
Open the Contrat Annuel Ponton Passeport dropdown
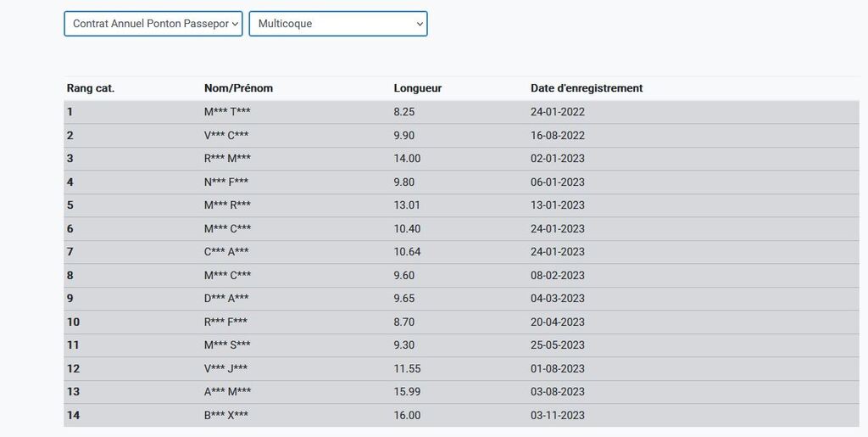(153, 24)
